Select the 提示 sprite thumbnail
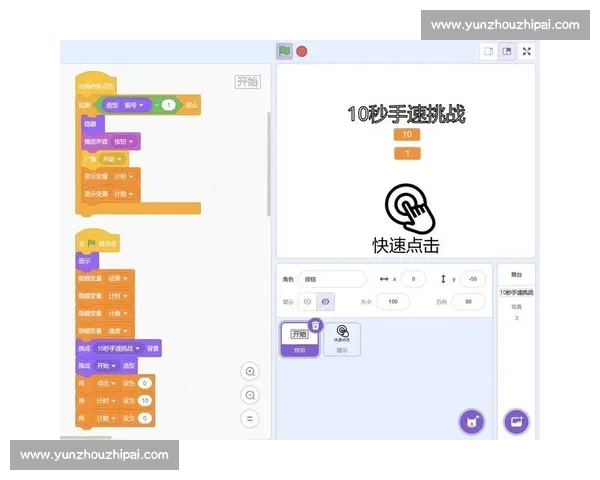Screen dimensions: 600x480 coord(342,339)
